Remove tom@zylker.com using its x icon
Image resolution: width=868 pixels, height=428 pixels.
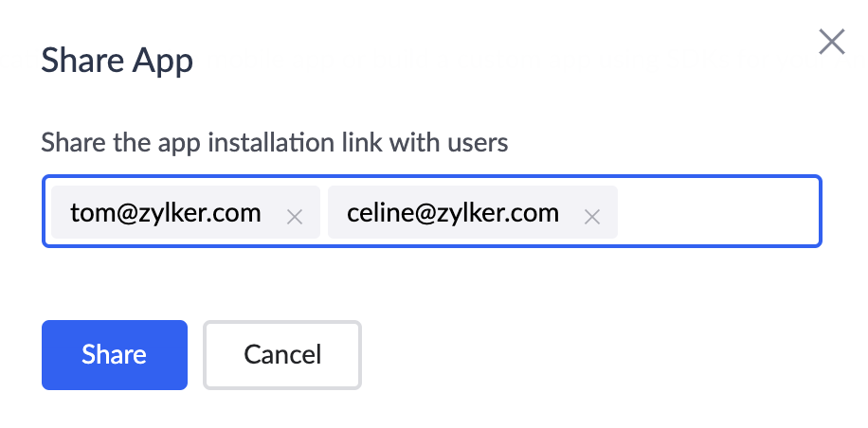coord(295,217)
